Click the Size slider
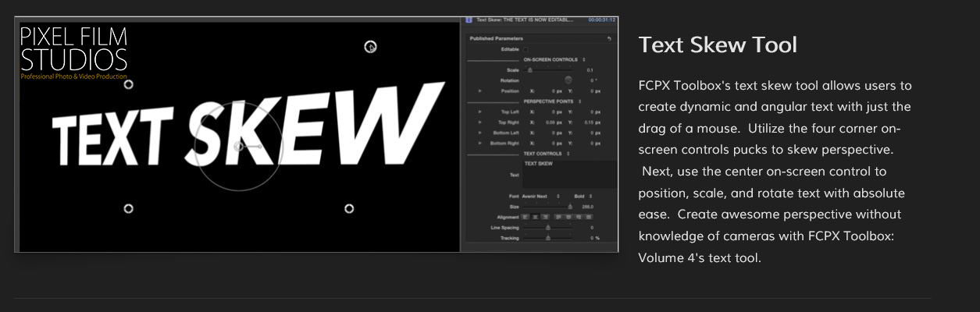 coord(548,207)
